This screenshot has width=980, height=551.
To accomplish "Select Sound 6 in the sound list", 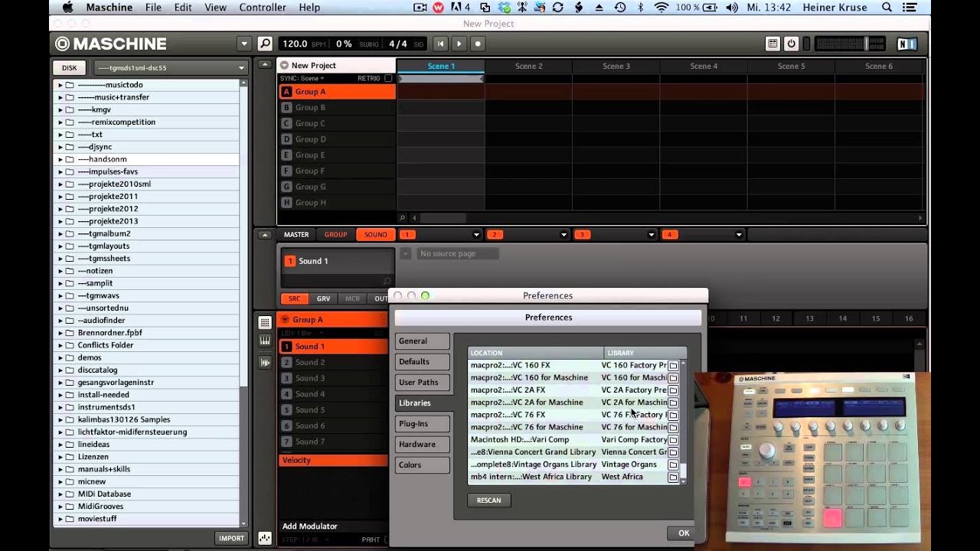I will [334, 425].
